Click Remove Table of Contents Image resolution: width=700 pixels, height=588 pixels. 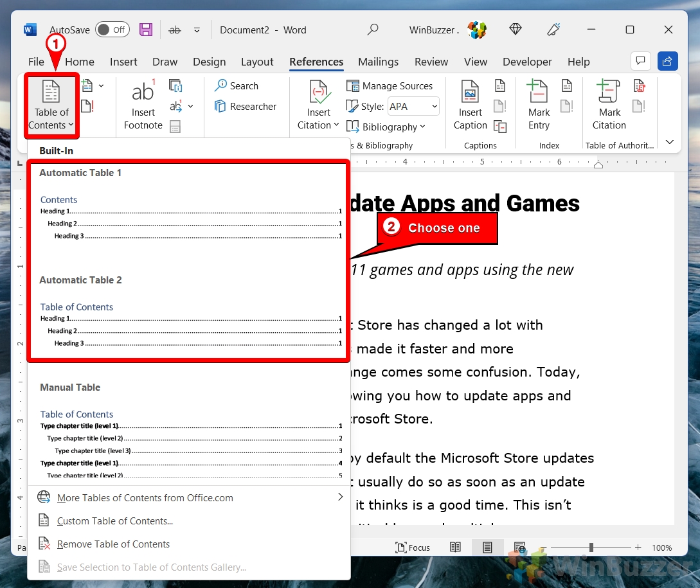pyautogui.click(x=113, y=544)
